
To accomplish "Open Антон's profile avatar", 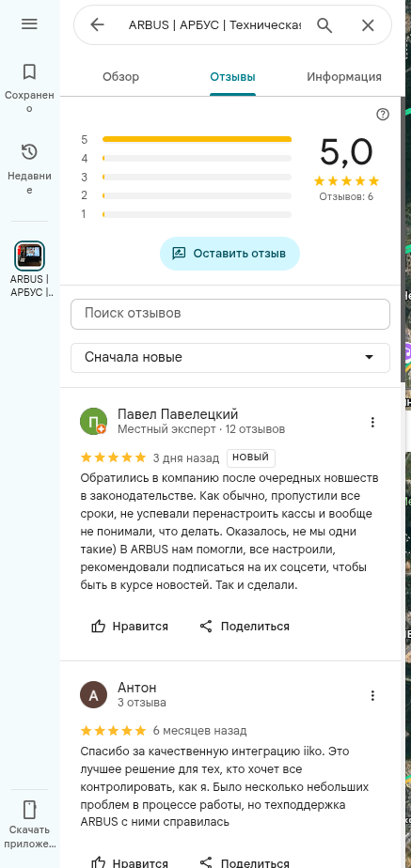I will tap(94, 695).
